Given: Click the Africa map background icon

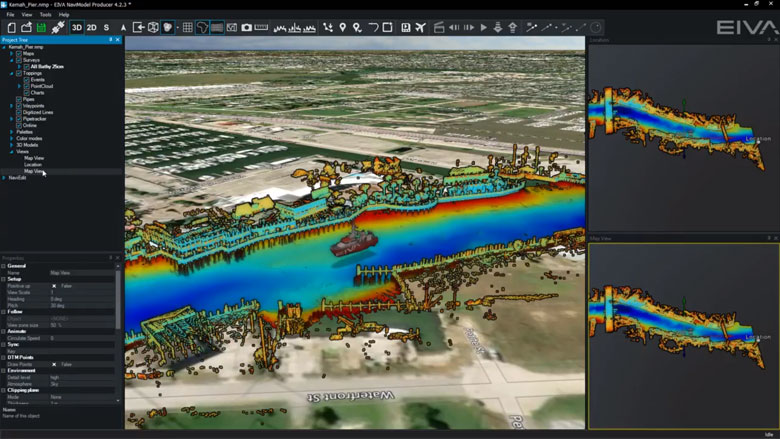Looking at the screenshot, I should point(202,27).
